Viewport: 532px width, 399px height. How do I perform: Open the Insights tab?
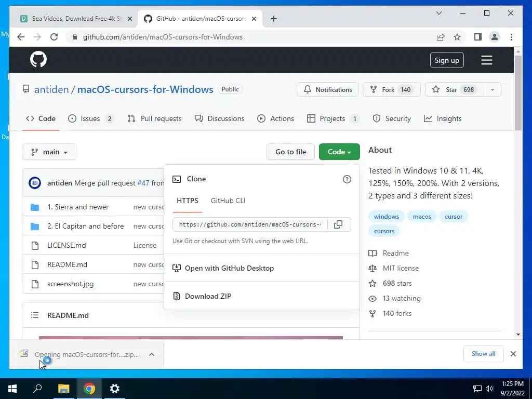[443, 118]
